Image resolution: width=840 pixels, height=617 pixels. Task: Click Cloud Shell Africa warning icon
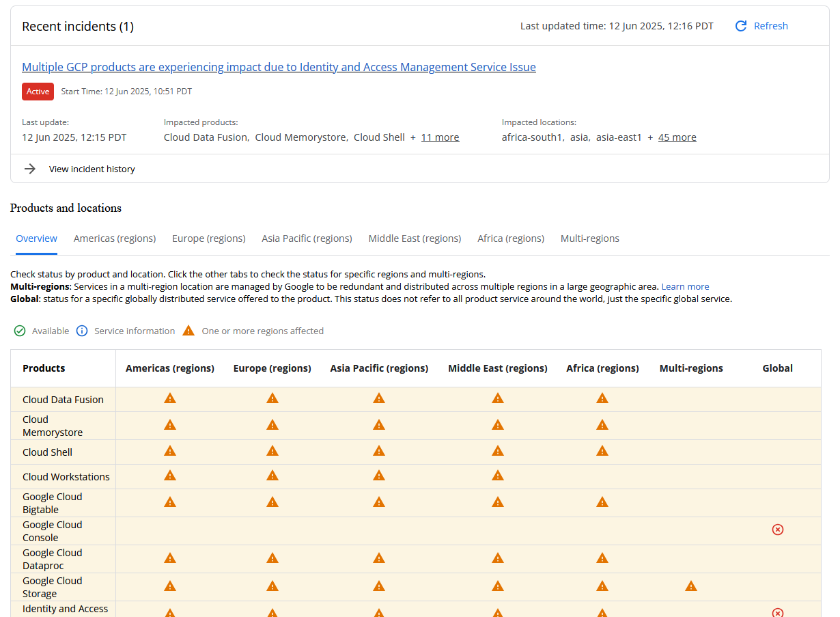[602, 451]
